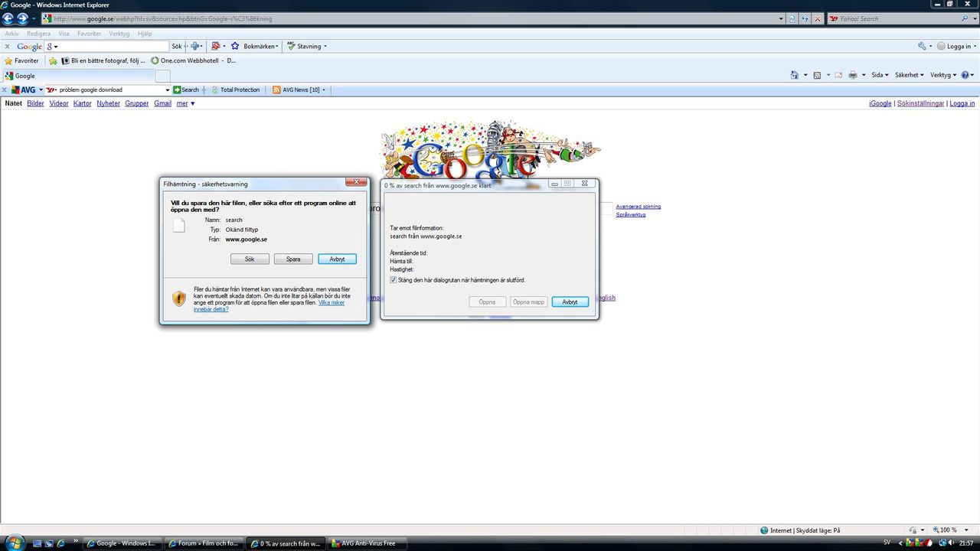Open compatibility view icon in address bar

[792, 18]
